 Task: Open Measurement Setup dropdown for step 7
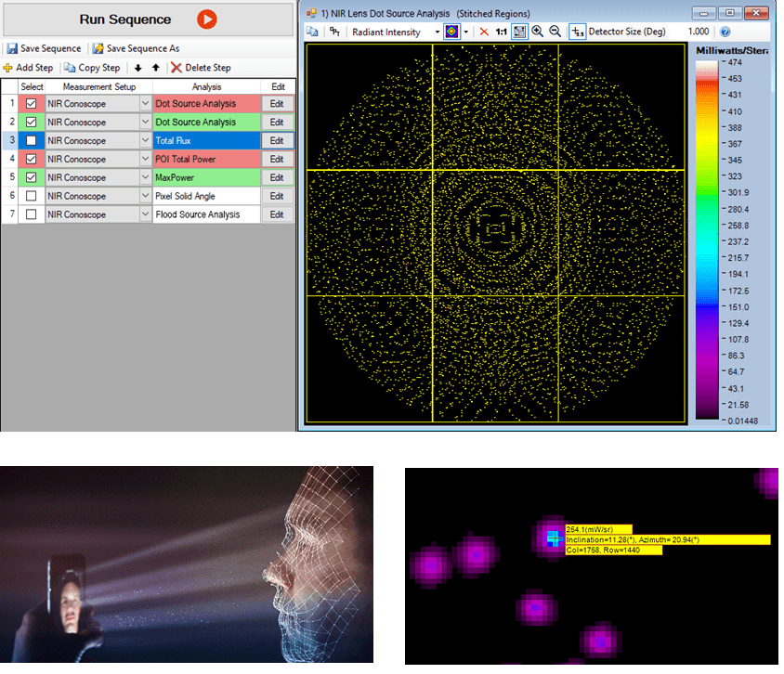pyautogui.click(x=145, y=214)
